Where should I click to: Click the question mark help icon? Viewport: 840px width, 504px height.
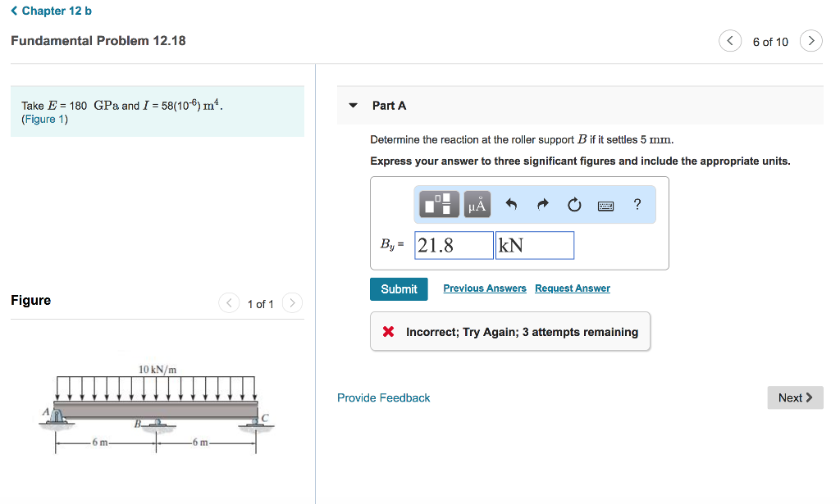tap(637, 204)
